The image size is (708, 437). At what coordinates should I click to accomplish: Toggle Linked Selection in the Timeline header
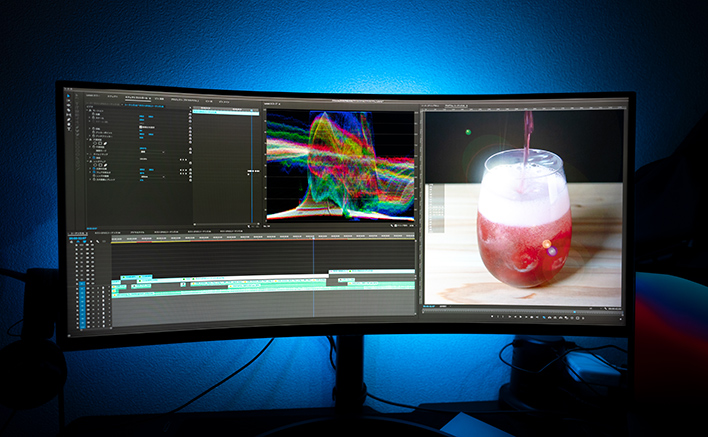[84, 242]
